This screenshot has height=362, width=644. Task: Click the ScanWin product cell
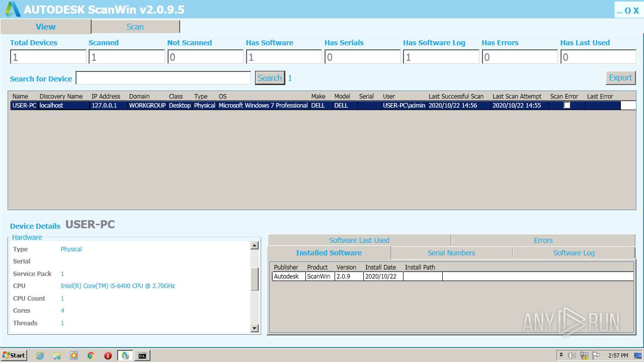[320, 277]
